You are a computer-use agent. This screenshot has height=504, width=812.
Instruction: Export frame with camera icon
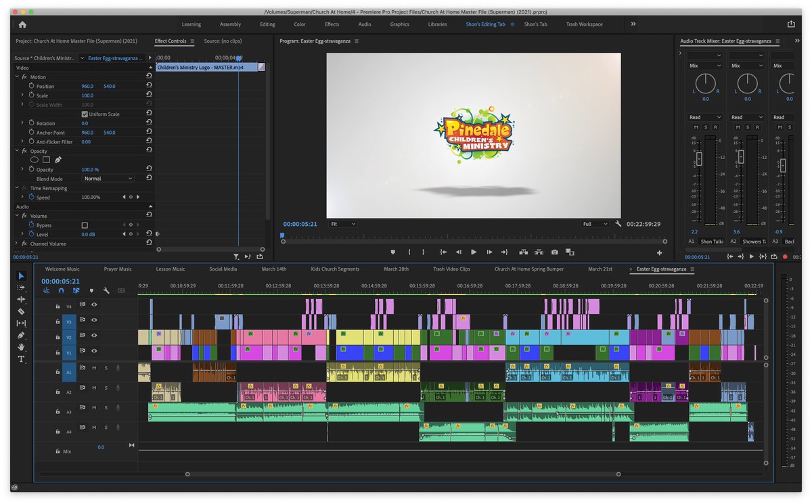point(555,252)
